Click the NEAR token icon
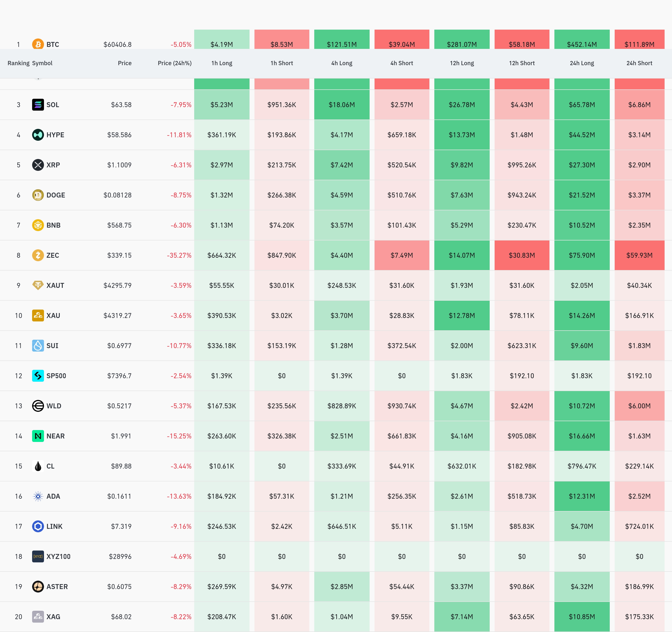 pos(38,436)
